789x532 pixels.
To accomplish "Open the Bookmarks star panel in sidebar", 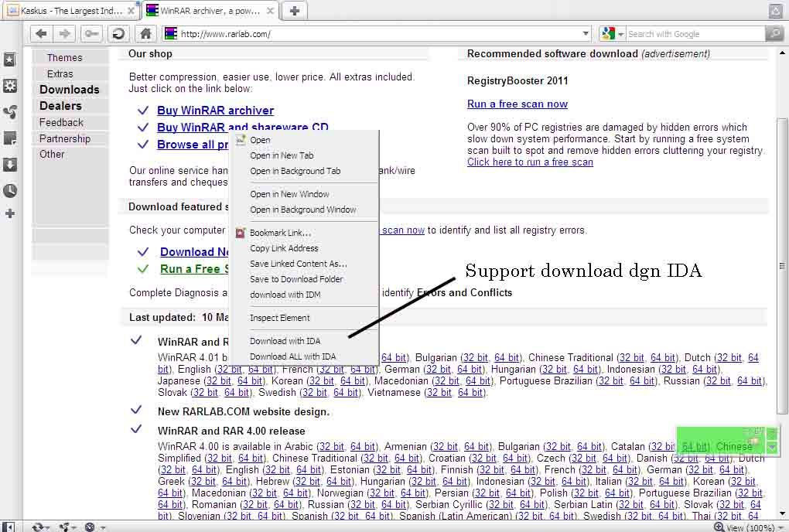I will click(x=9, y=60).
